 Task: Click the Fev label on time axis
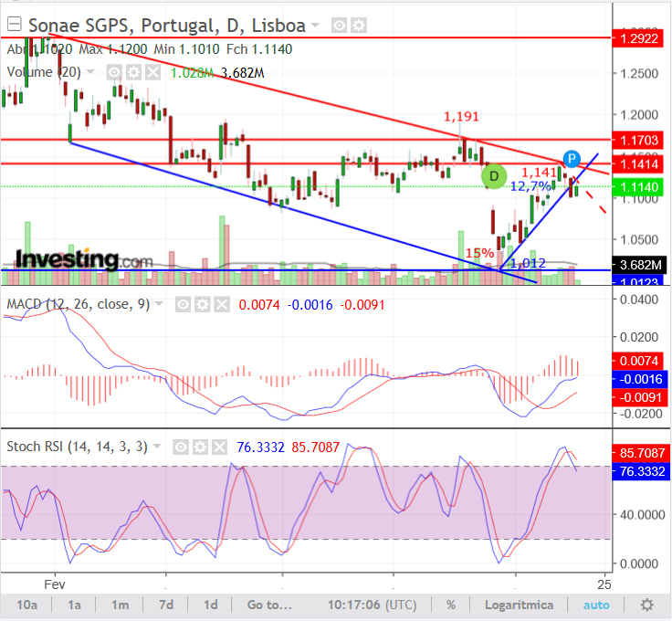coord(55,584)
